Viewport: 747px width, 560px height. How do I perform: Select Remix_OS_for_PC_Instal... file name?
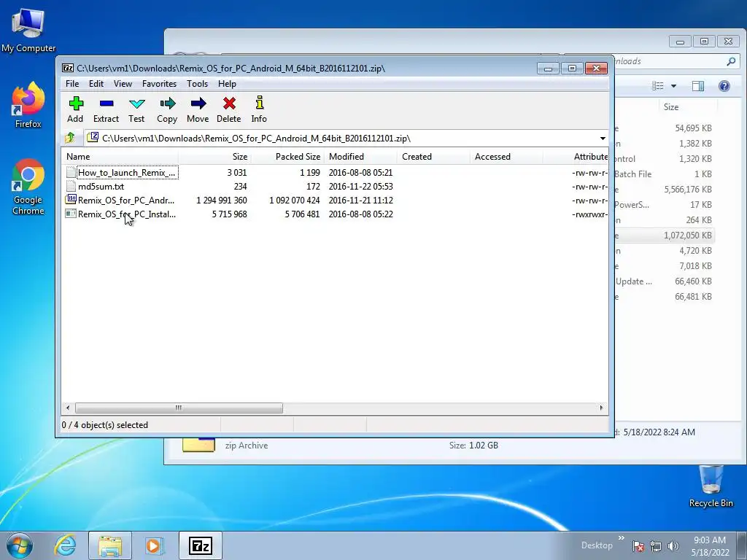point(127,214)
